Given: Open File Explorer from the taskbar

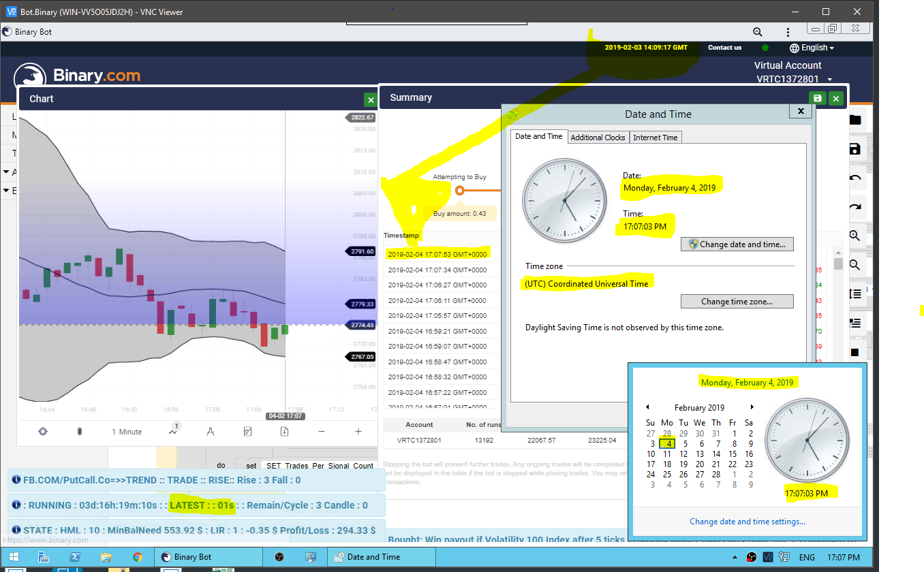Looking at the screenshot, I should (x=106, y=557).
